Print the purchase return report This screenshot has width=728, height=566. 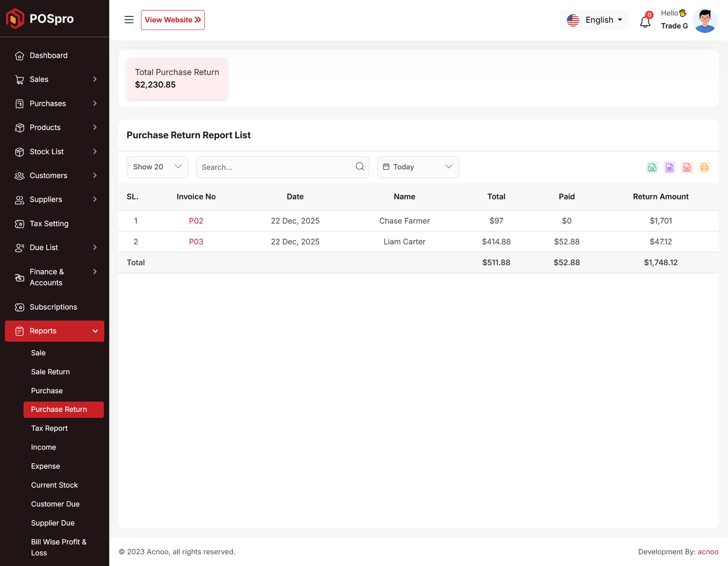pyautogui.click(x=704, y=167)
